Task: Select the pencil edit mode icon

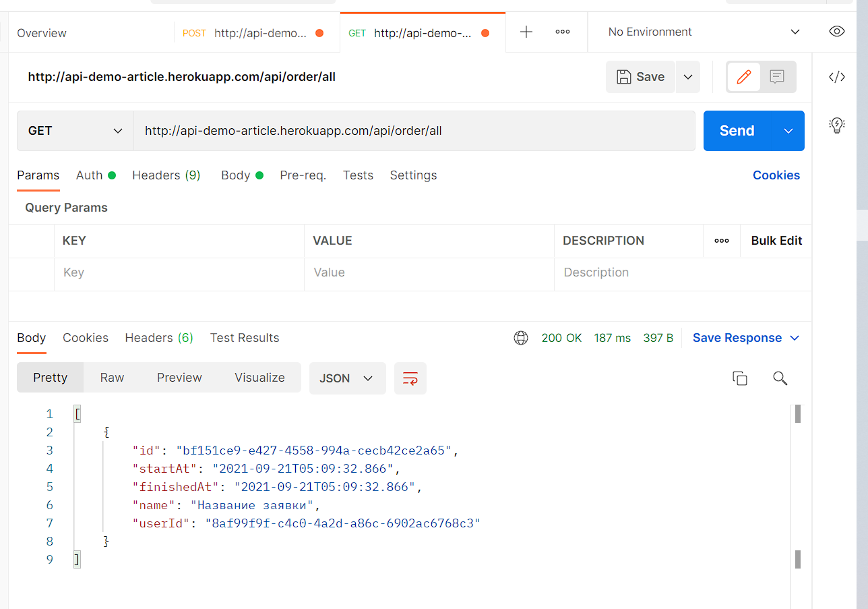Action: pyautogui.click(x=744, y=77)
